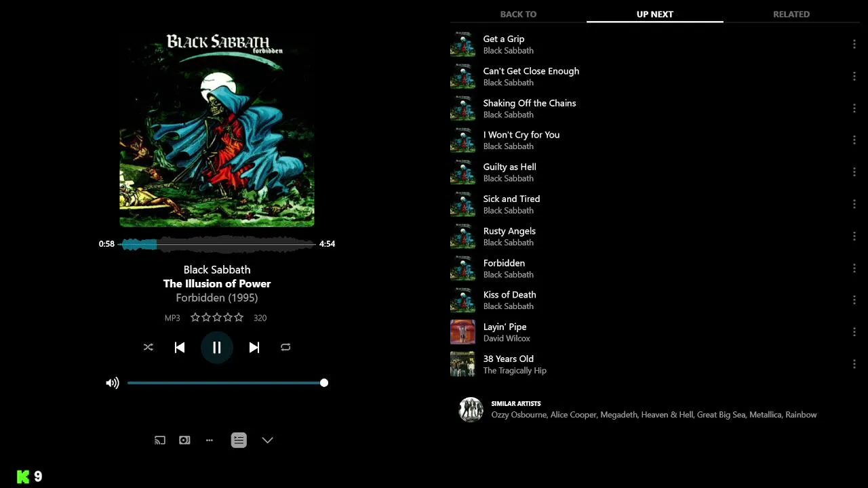Toggle shuffle playback mode
Screen dimensions: 868x488
point(149,347)
